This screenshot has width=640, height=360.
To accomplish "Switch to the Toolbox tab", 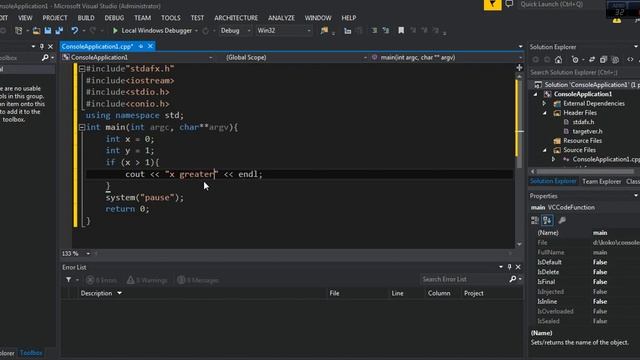I will coord(31,353).
